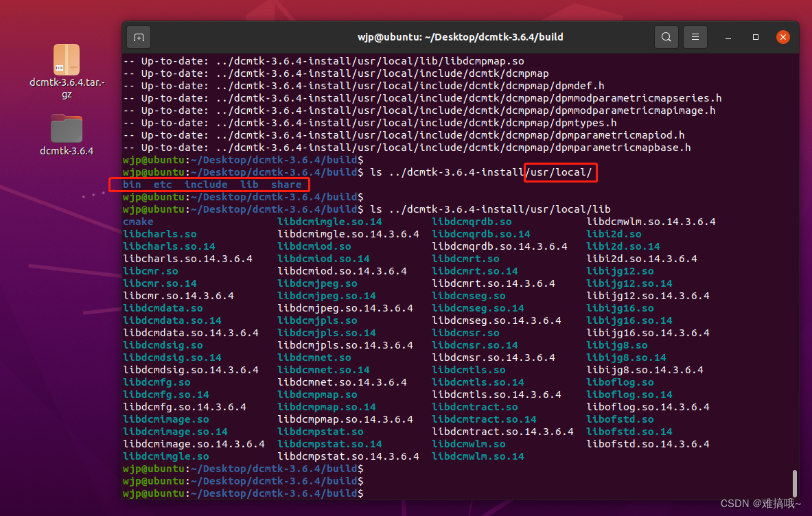Click 'libdcmdata.so' entry
This screenshot has width=812, height=516.
click(163, 309)
